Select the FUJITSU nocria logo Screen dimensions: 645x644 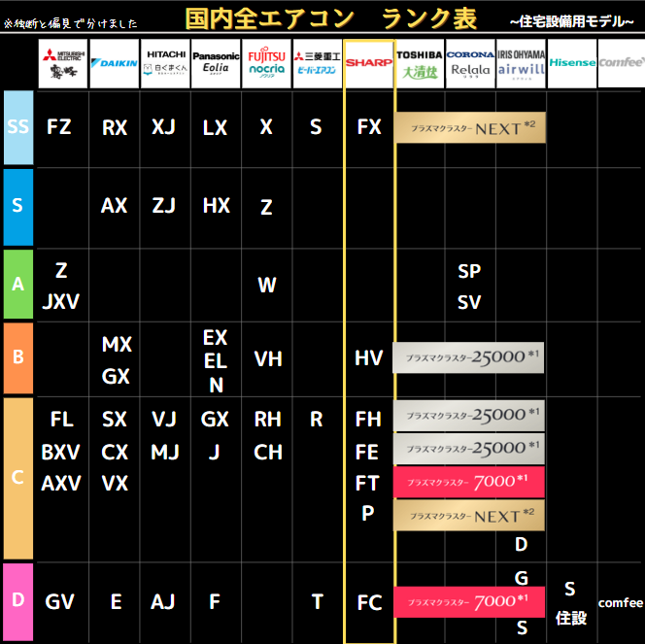tap(266, 64)
